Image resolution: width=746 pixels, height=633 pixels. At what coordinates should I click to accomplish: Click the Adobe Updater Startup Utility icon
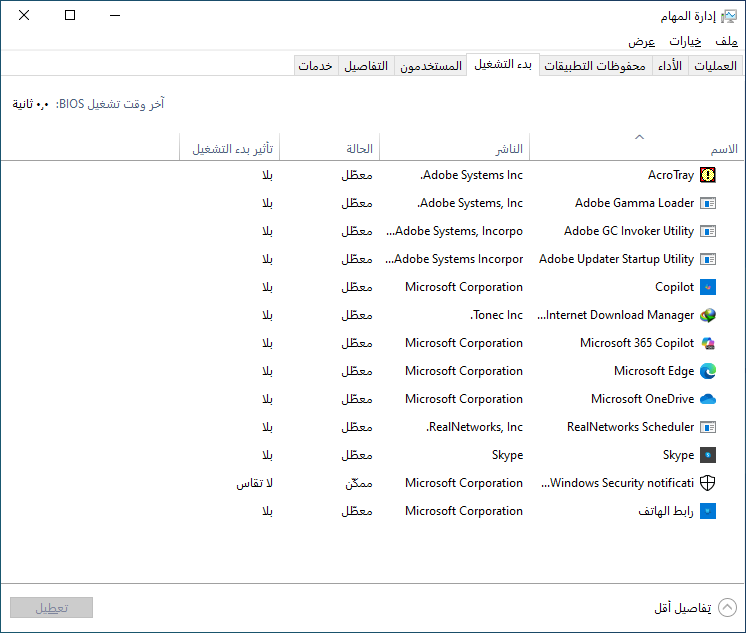708,259
